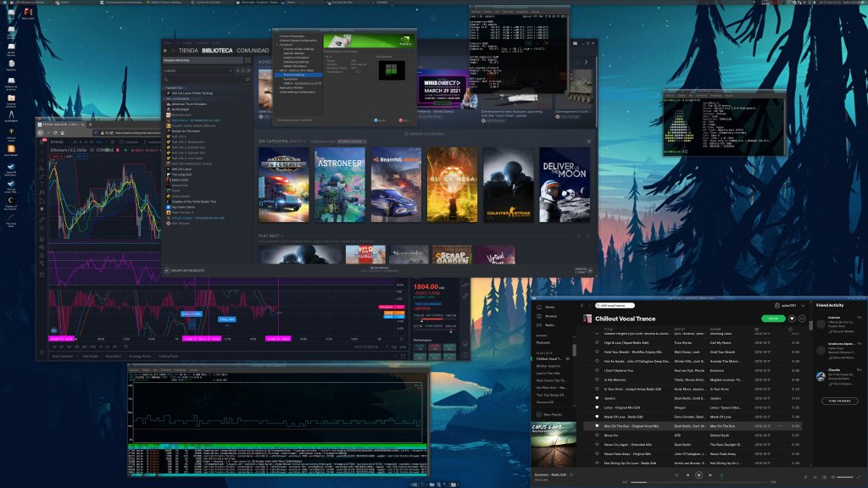868x488 pixels.
Task: Pause playback in the Spotify player bar
Action: (698, 475)
